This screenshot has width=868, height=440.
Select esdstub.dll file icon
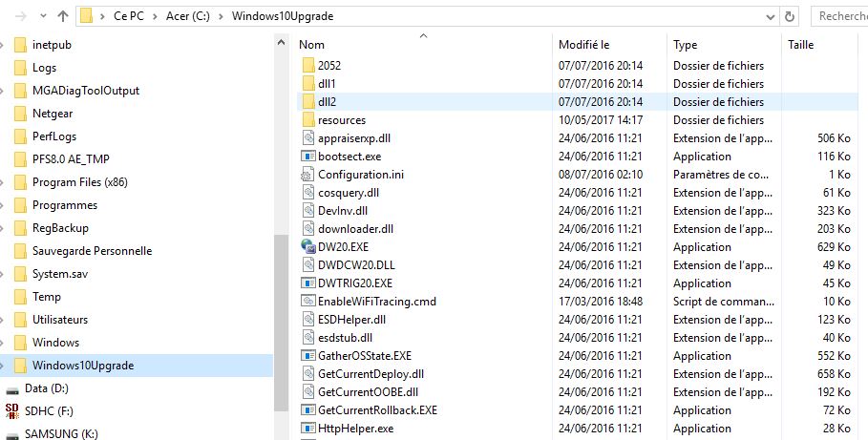pos(308,338)
